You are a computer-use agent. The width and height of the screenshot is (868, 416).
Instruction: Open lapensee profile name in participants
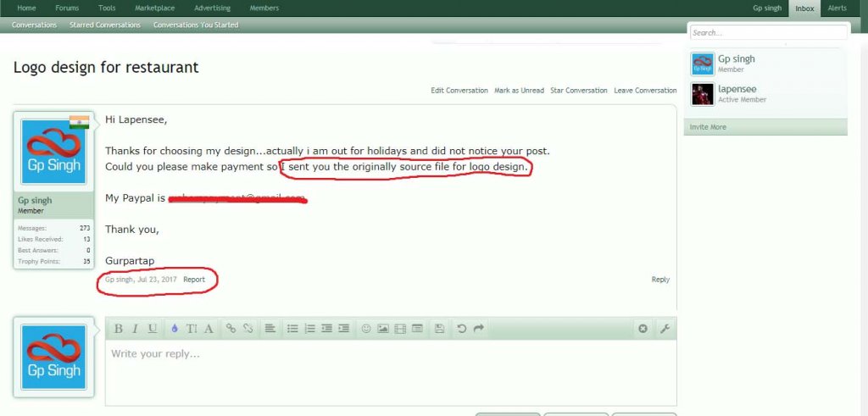pyautogui.click(x=737, y=89)
